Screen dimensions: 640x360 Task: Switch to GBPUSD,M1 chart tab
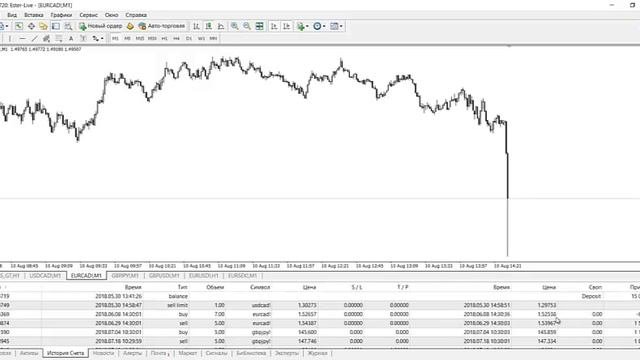[164, 276]
